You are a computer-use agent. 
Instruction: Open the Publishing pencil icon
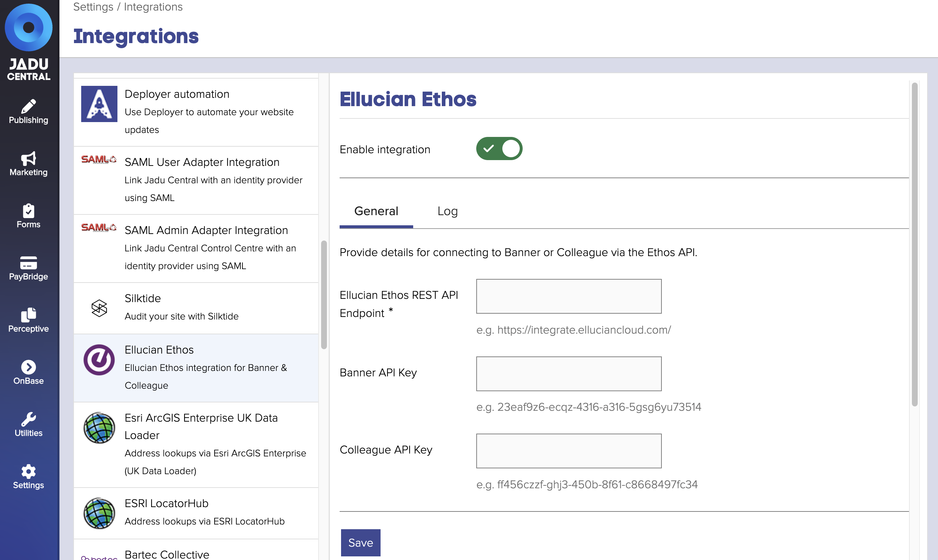point(29,106)
